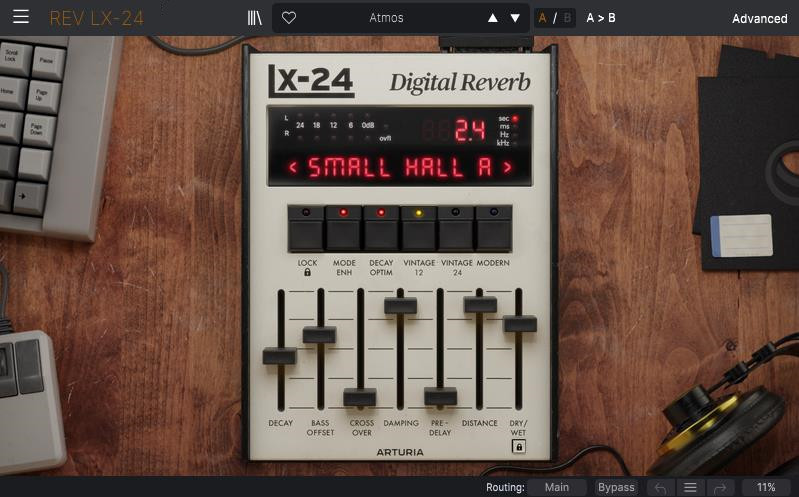The image size is (799, 497).
Task: Click the REV LX-24 plugin title
Action: click(x=96, y=18)
